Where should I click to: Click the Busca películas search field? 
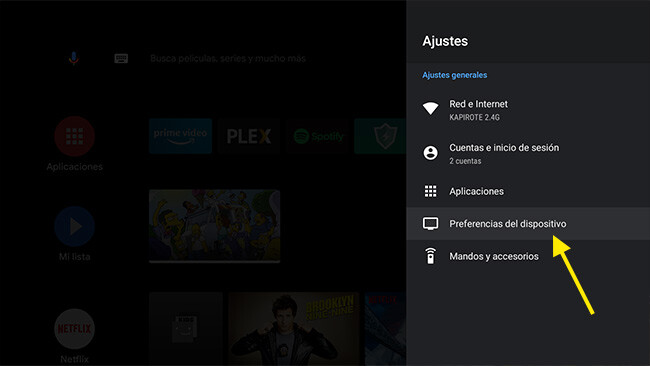(228, 58)
